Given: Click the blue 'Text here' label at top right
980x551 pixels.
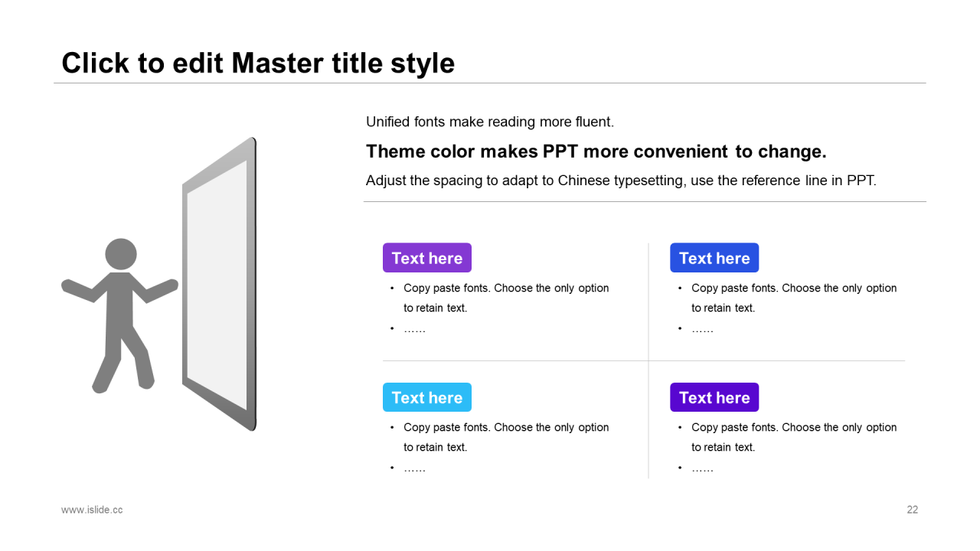Looking at the screenshot, I should tap(714, 258).
